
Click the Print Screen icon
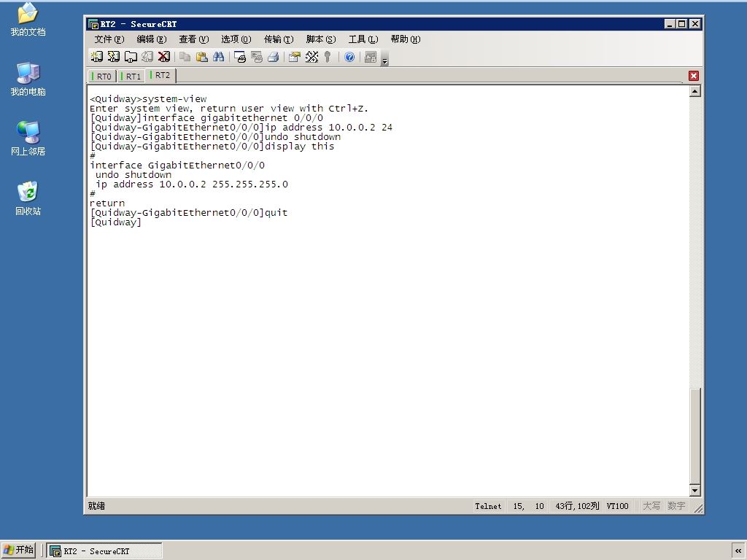click(239, 57)
